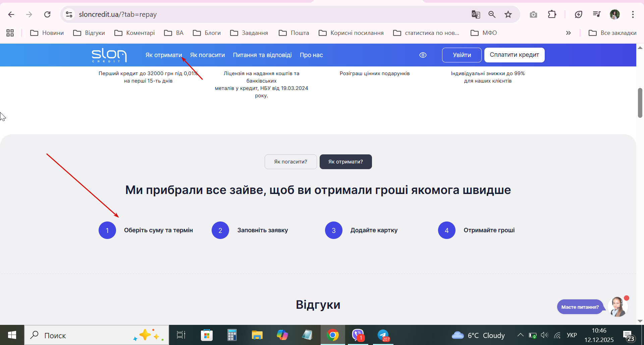Switch to Chrome on the taskbar
This screenshot has height=345, width=644.
332,335
